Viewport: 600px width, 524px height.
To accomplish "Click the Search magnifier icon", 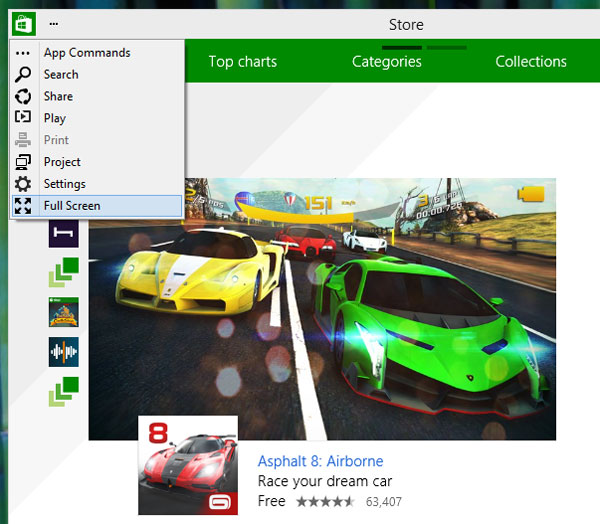I will [x=23, y=74].
